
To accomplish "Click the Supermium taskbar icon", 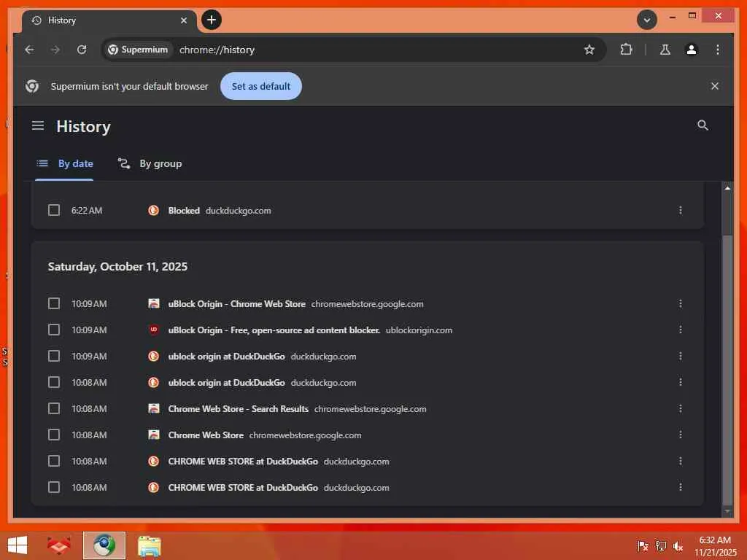I will tap(104, 545).
